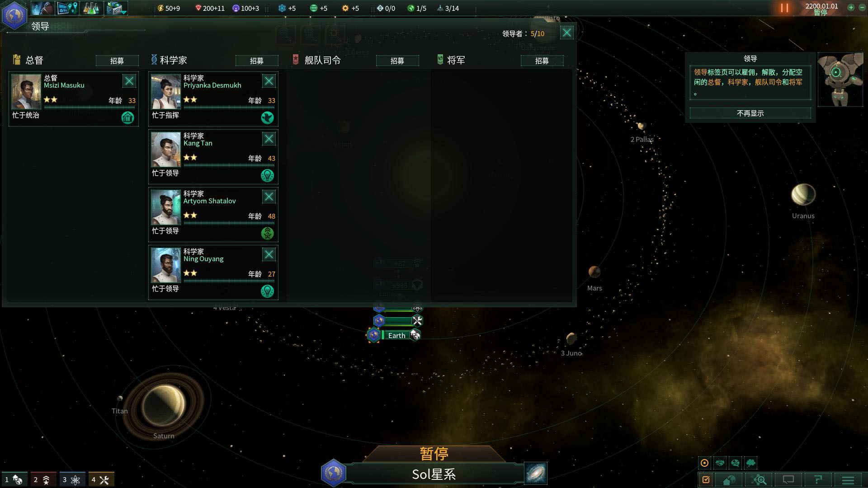Click the galaxy/stellar map icon
Image resolution: width=868 pixels, height=488 pixels.
(x=536, y=473)
